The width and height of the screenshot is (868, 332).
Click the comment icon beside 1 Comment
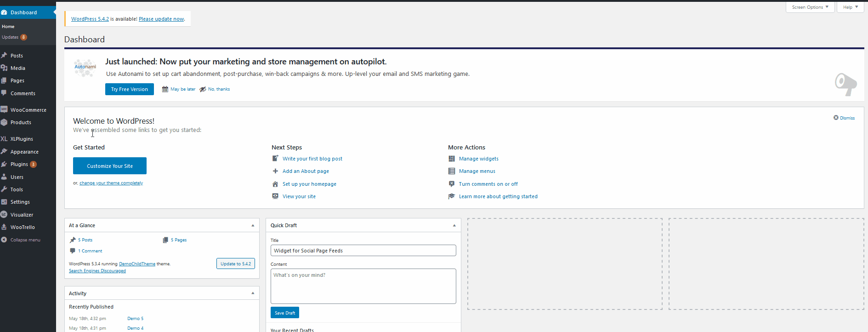tap(73, 251)
